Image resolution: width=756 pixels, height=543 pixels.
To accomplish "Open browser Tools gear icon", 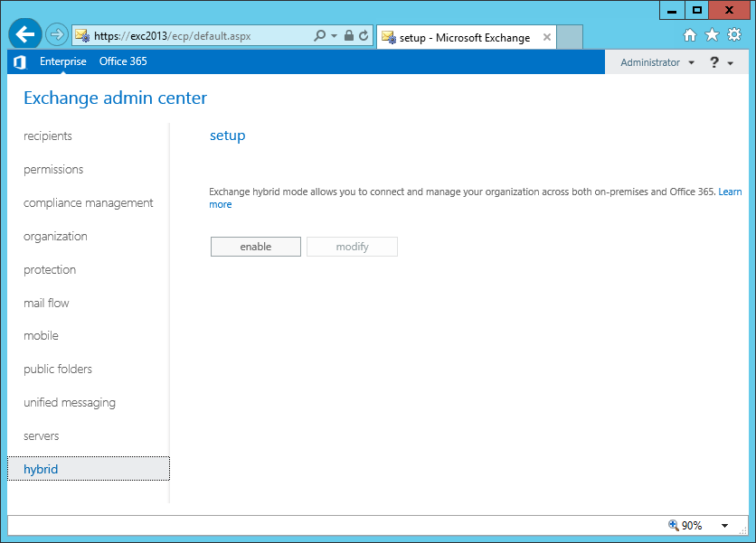I will [733, 34].
